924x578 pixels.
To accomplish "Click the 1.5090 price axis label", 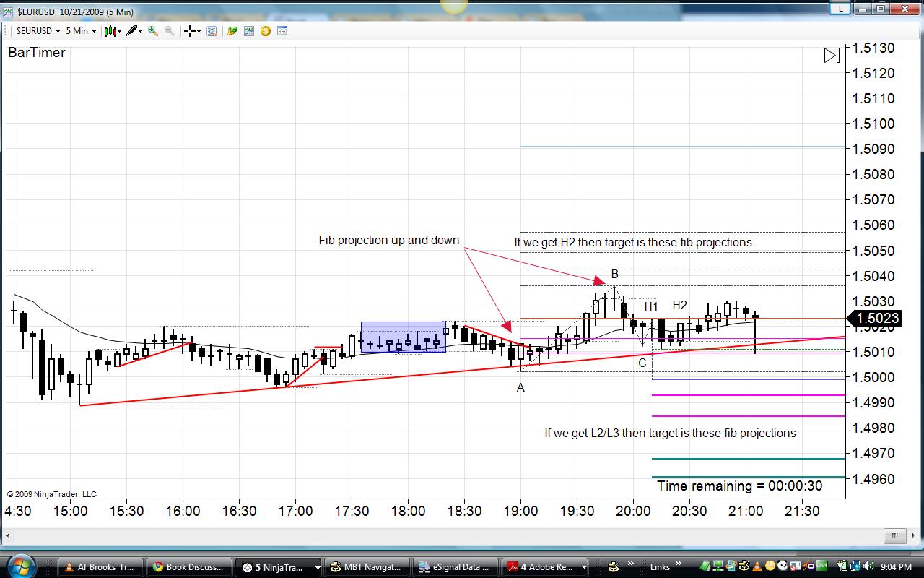I will coord(874,149).
